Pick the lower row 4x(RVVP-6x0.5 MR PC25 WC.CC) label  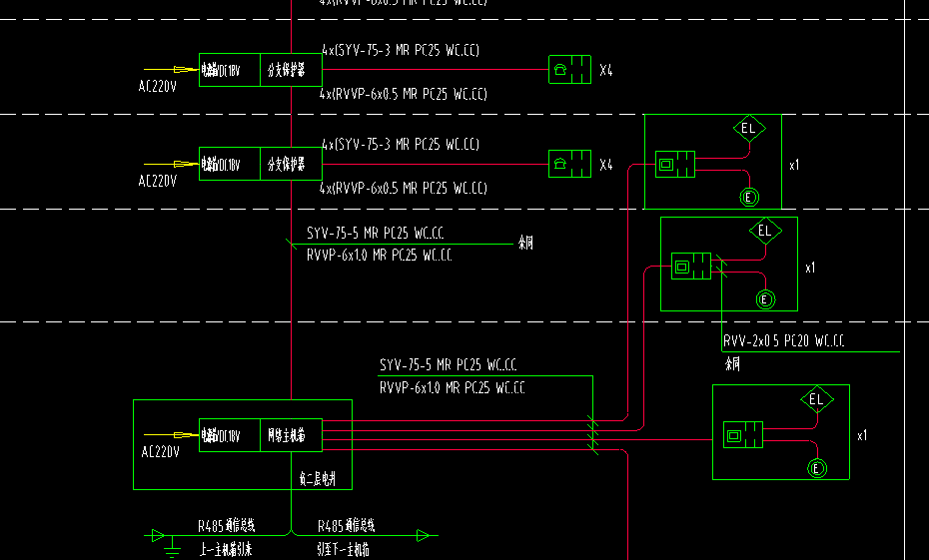click(x=404, y=189)
